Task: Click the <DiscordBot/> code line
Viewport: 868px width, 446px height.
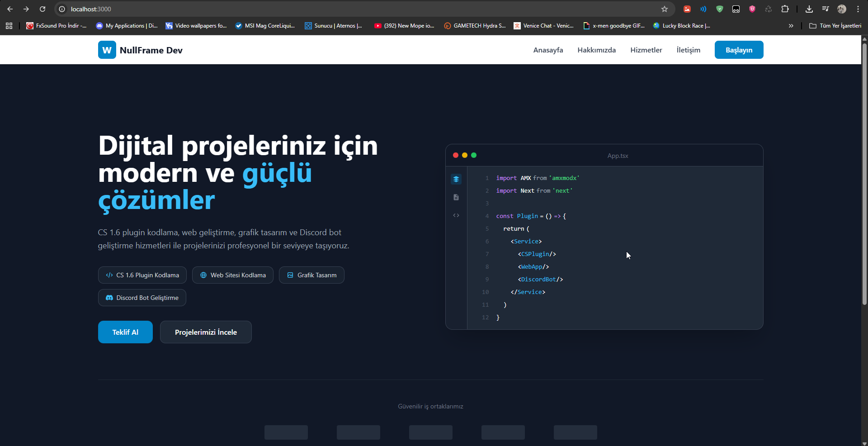Action: pyautogui.click(x=541, y=280)
